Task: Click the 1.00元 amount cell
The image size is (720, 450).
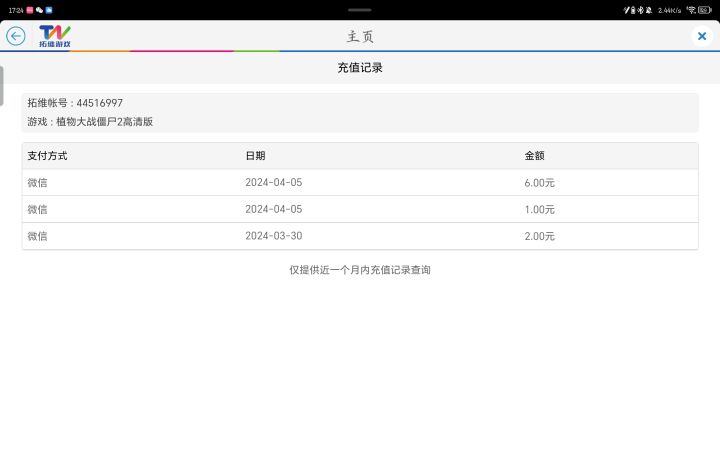Action: (x=540, y=209)
